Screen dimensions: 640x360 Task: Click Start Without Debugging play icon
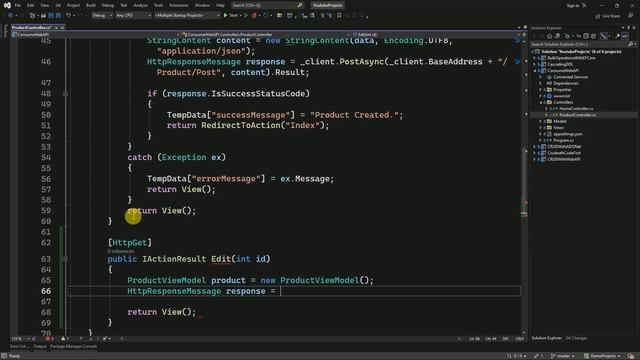[246, 16]
